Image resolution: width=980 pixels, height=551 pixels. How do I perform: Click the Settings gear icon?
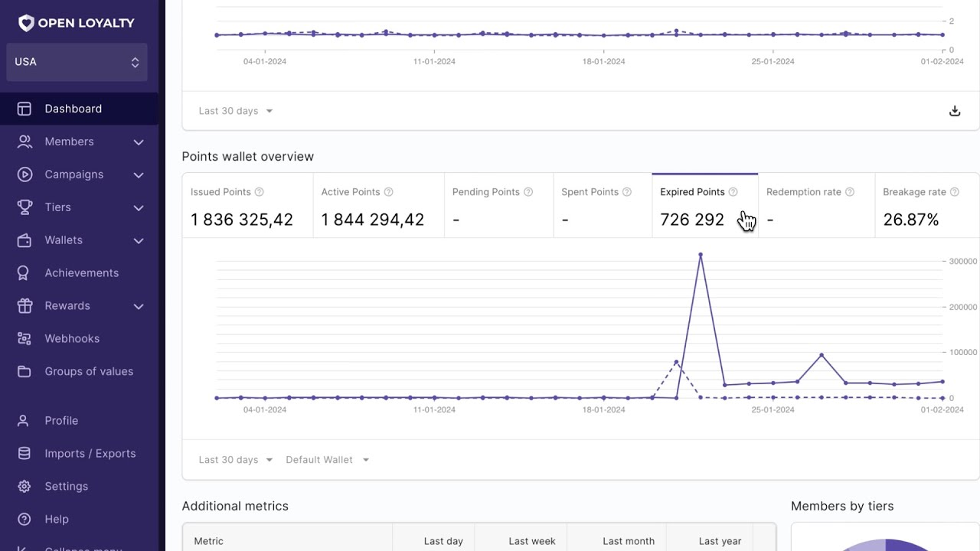pos(24,487)
